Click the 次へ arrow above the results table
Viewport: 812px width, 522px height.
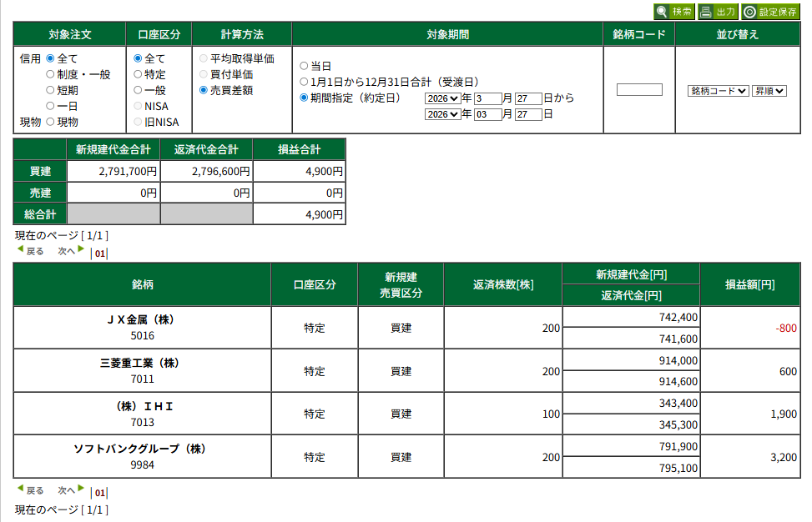tap(81, 249)
